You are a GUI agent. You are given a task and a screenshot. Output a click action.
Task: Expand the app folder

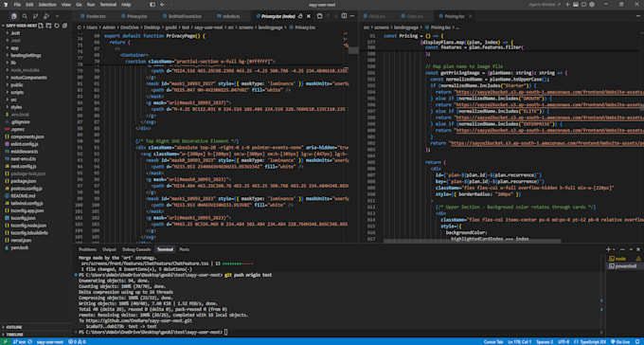(x=37, y=47)
